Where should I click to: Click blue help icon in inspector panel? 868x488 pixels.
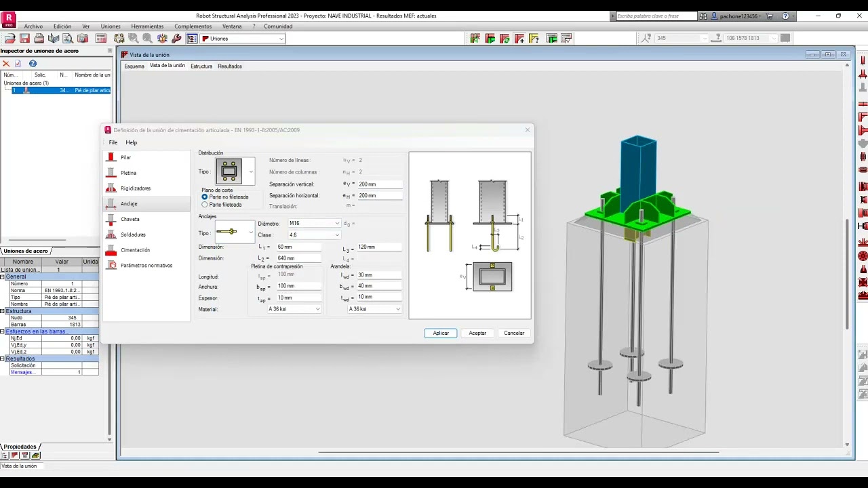tap(33, 64)
